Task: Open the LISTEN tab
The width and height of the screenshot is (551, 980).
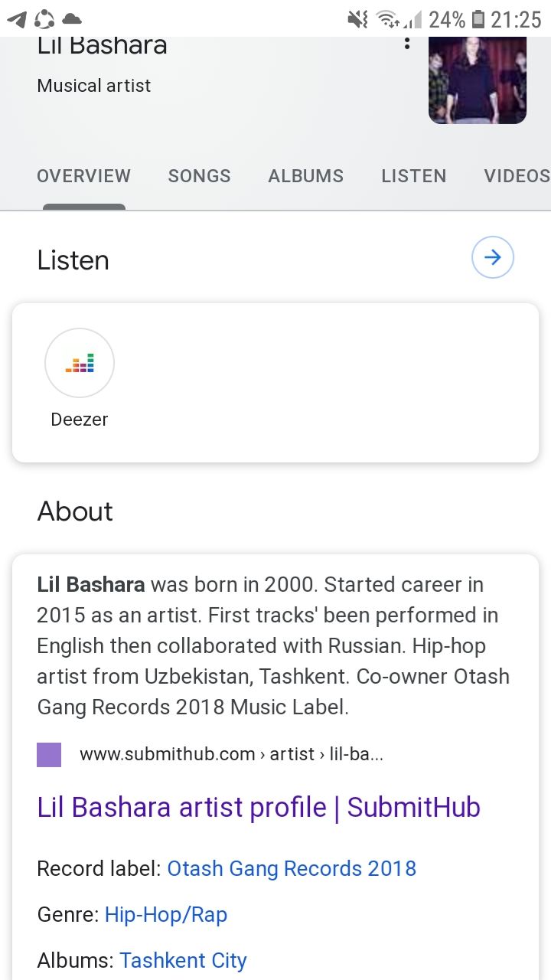Action: click(414, 176)
